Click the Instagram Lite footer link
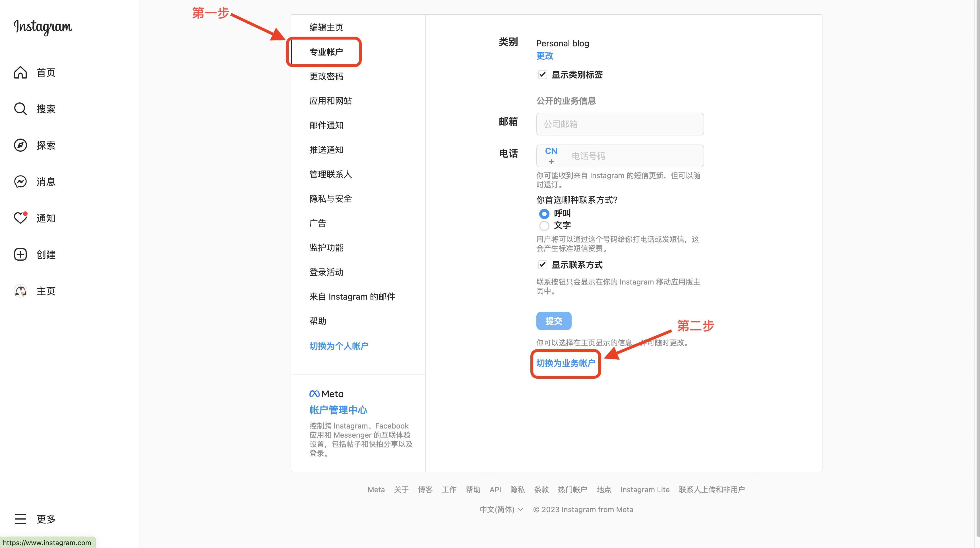Viewport: 980px width, 548px height. [x=645, y=490]
